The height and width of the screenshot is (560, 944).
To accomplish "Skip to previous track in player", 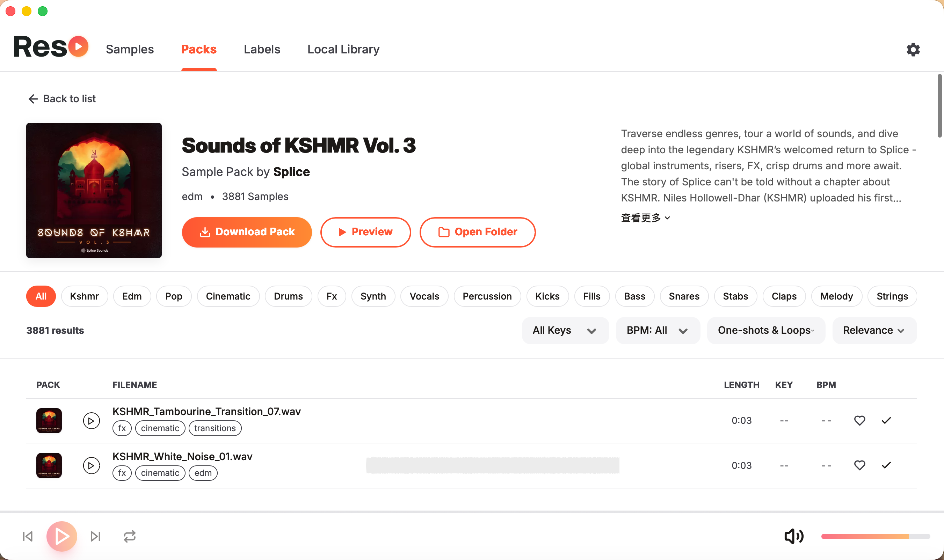I will (x=28, y=536).
